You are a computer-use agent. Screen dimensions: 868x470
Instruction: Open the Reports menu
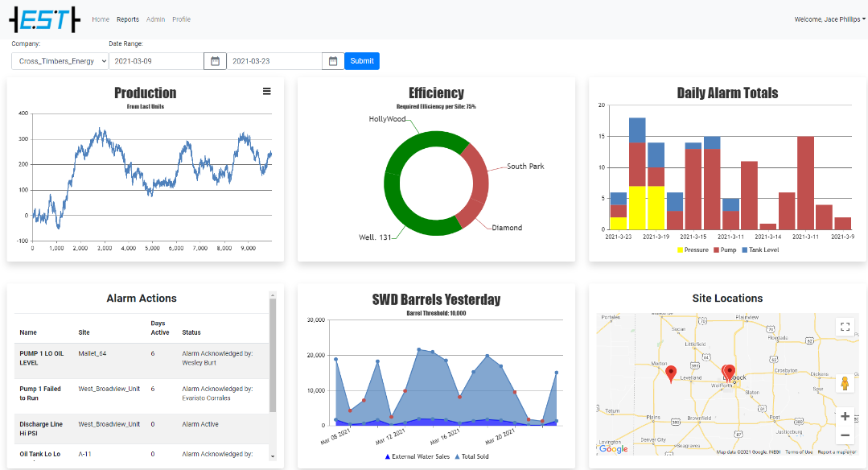(x=128, y=19)
